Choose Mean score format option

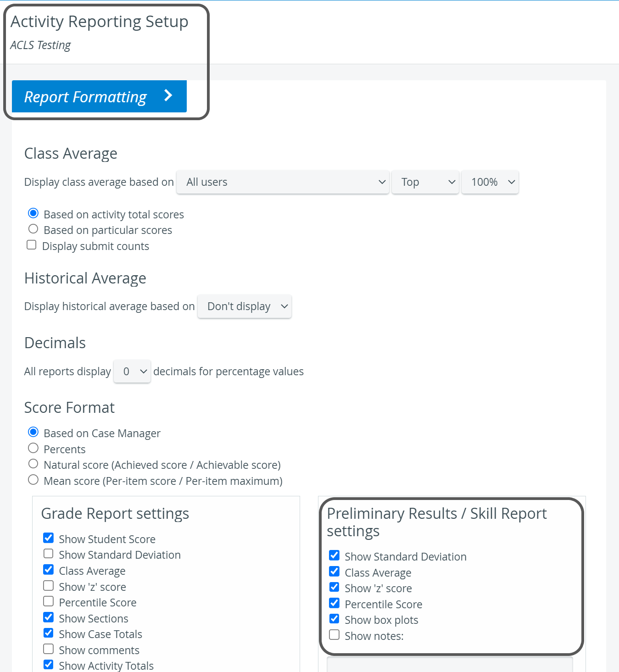[33, 480]
